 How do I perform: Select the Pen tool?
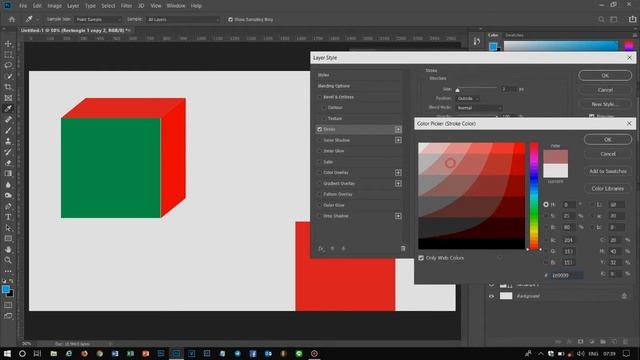(x=8, y=206)
